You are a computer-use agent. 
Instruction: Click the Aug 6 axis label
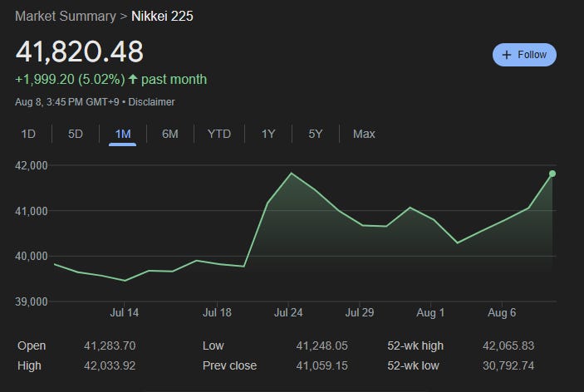(502, 313)
